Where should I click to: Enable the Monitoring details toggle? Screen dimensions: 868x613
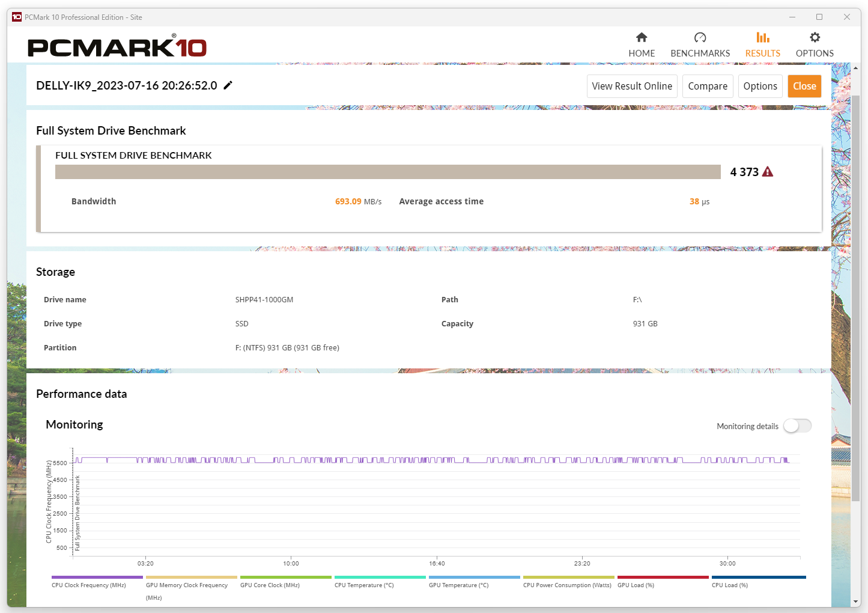(798, 425)
